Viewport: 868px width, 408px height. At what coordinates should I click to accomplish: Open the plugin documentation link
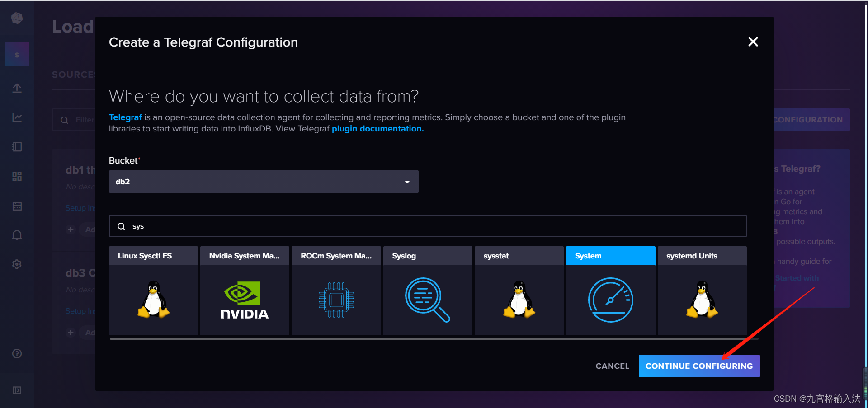(x=377, y=129)
